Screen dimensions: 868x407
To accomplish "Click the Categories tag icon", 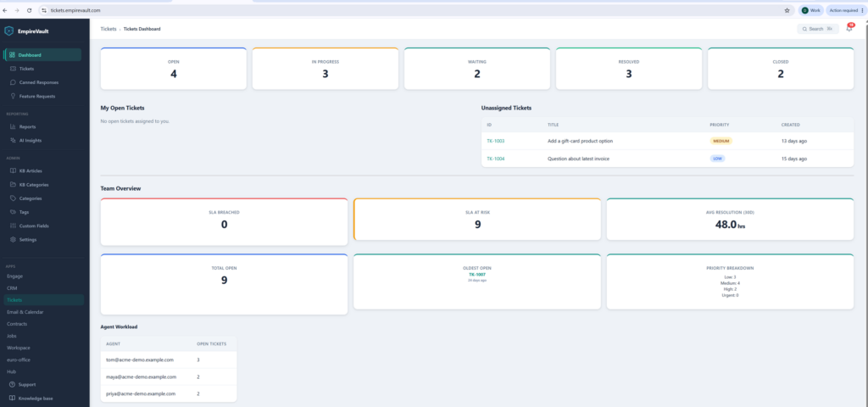I will 14,198.
